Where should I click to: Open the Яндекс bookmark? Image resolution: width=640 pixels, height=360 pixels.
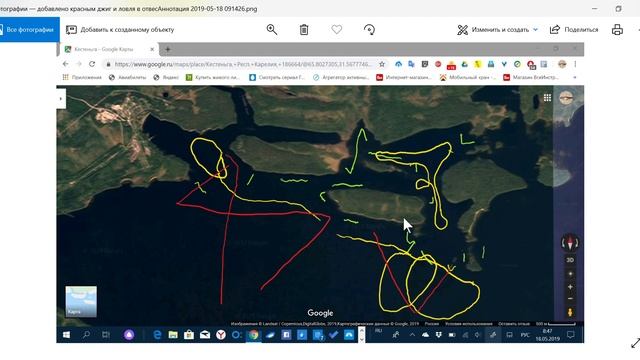pyautogui.click(x=166, y=77)
